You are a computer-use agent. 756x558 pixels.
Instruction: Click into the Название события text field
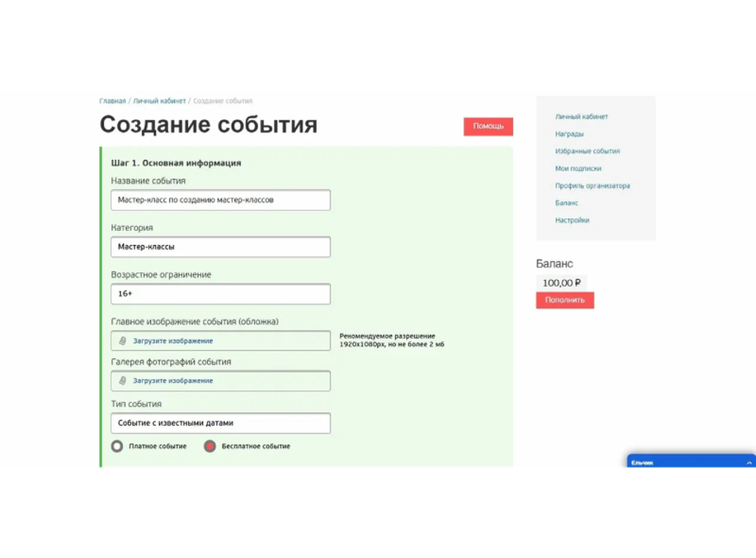pyautogui.click(x=220, y=200)
